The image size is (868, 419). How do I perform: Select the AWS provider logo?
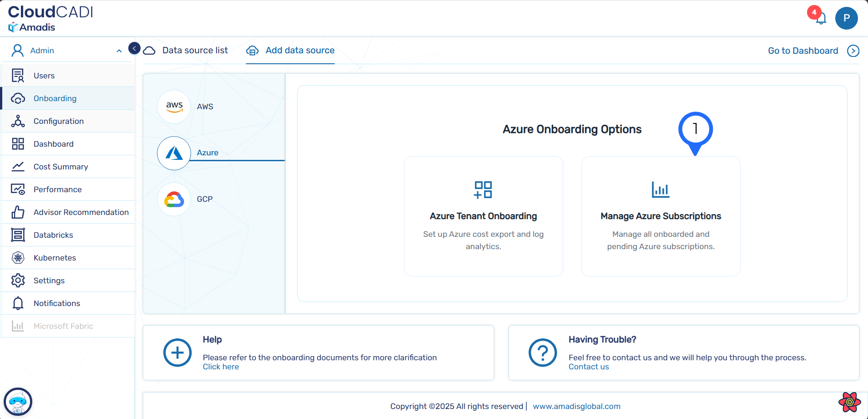point(174,107)
